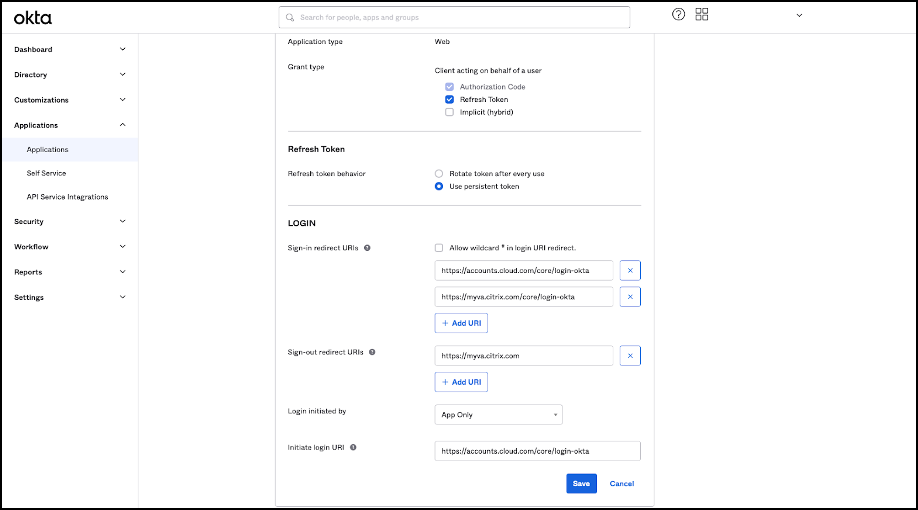Select Rotate token after every use
918x510 pixels.
439,174
